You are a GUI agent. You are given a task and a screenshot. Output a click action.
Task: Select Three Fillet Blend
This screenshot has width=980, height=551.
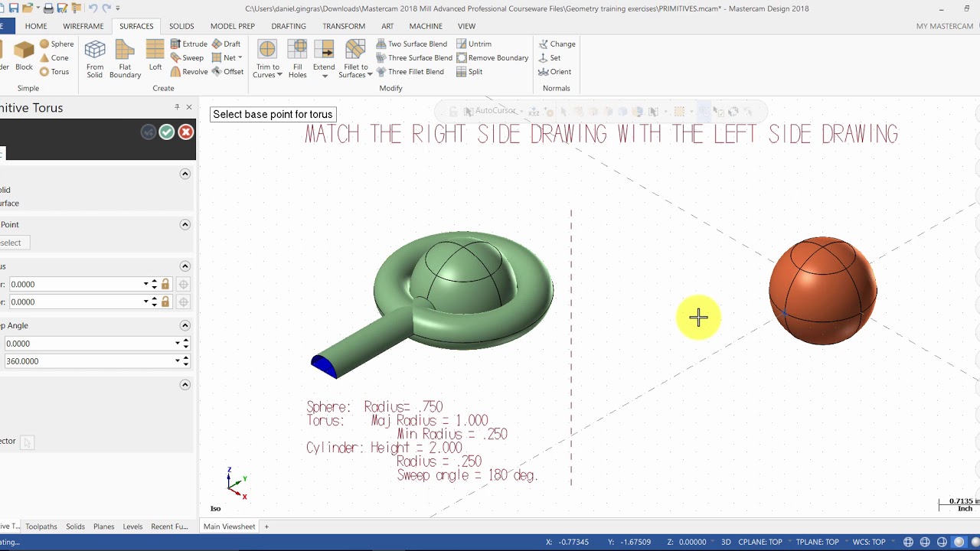click(410, 71)
